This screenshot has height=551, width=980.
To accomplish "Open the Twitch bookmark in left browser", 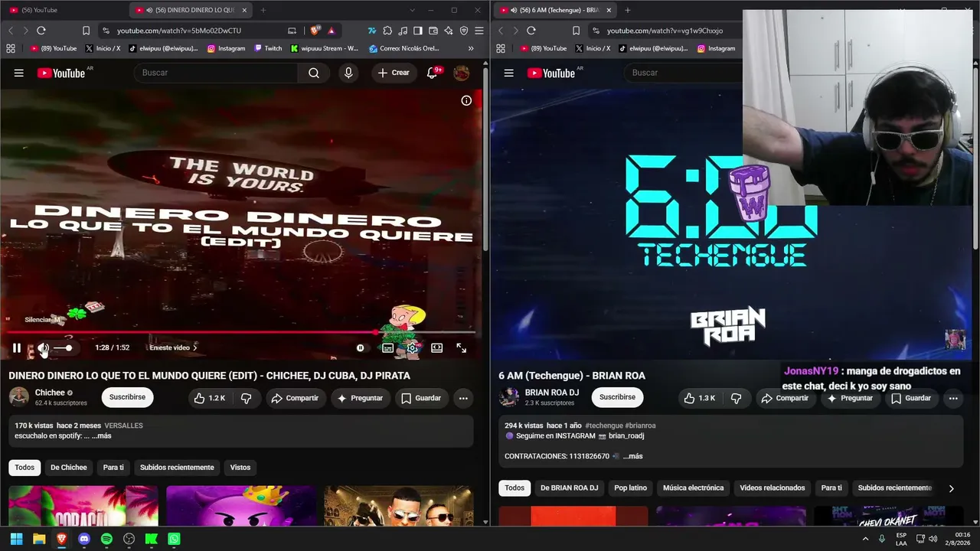I will click(x=267, y=48).
